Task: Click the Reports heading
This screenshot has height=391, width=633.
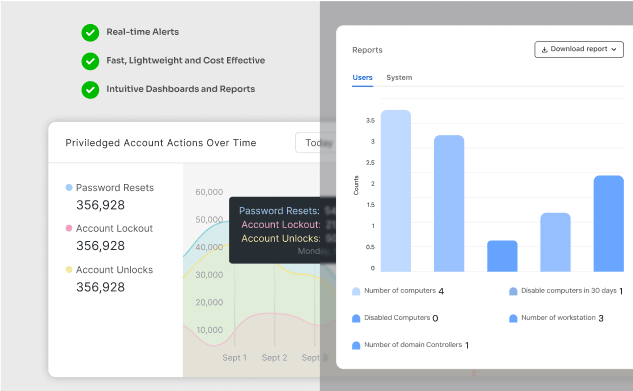Action: [367, 50]
